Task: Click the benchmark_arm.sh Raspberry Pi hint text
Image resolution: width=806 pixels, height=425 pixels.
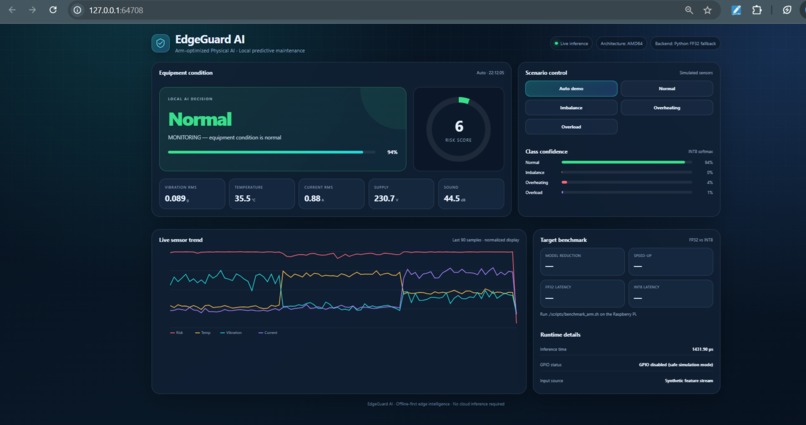Action: [x=588, y=314]
